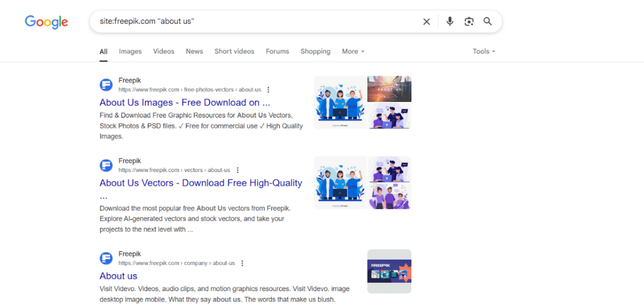Click Freepik favicon of About Us Vectors result
The height and width of the screenshot is (306, 644).
coord(106,166)
